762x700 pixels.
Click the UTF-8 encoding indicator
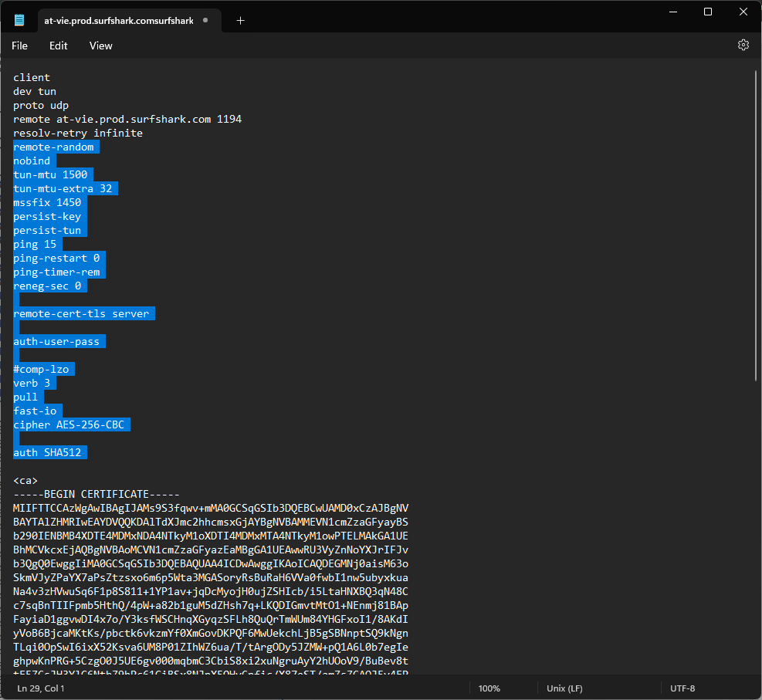pyautogui.click(x=682, y=688)
